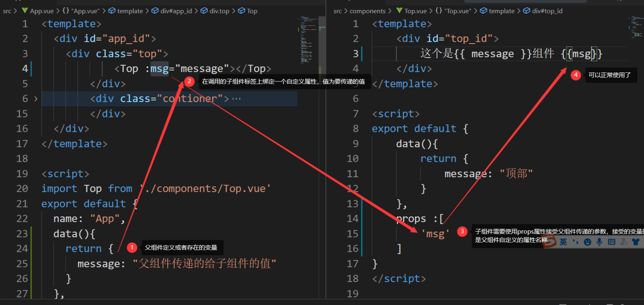Click the import keyword in App.vue
Screen dimensions: 644x305
tap(59, 188)
